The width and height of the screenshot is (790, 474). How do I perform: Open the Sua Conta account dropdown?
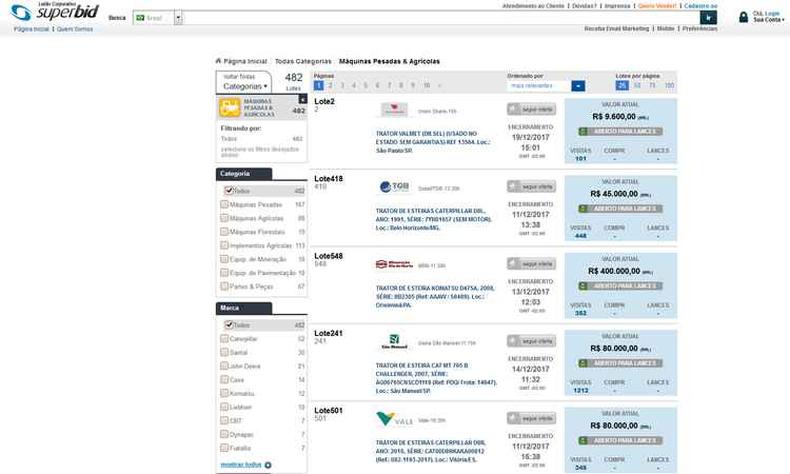[x=769, y=20]
